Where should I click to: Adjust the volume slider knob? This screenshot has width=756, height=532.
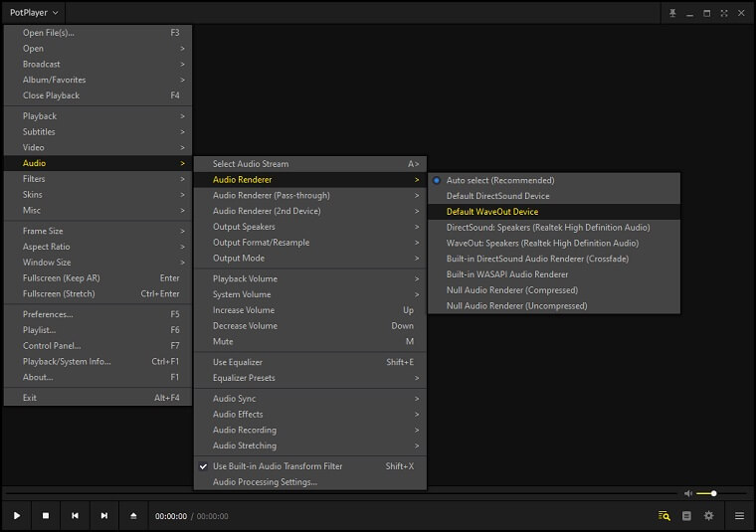tap(713, 493)
